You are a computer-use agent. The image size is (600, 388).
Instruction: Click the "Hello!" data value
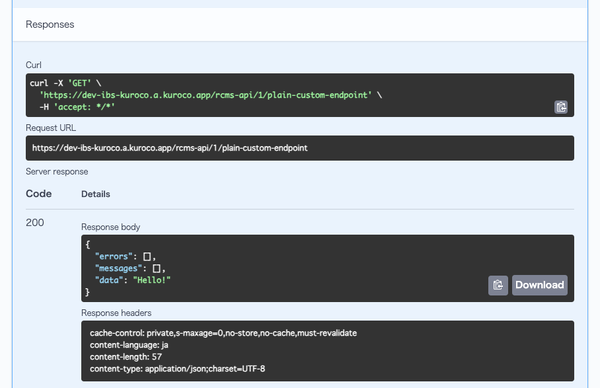pyautogui.click(x=152, y=280)
